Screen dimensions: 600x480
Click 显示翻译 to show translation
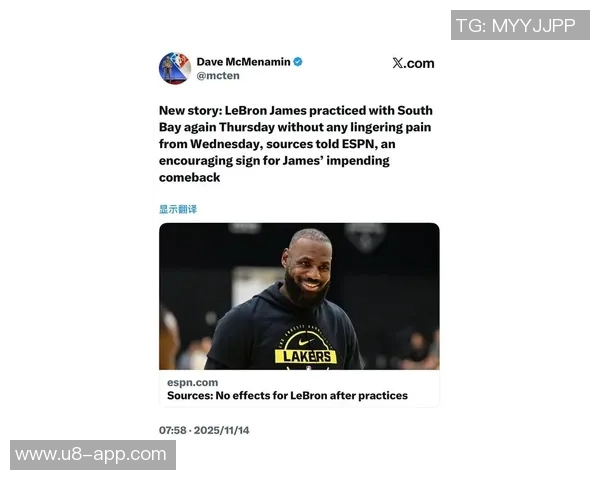[x=178, y=209]
